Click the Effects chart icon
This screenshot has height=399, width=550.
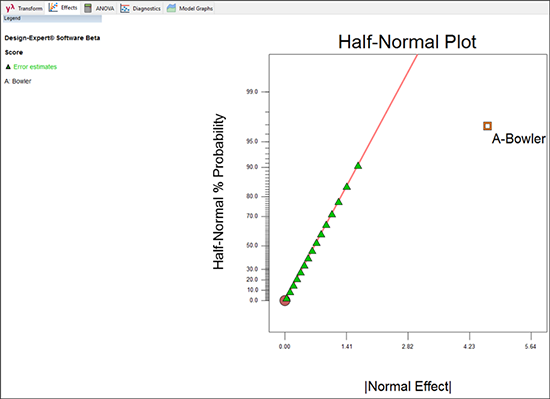(x=53, y=7)
